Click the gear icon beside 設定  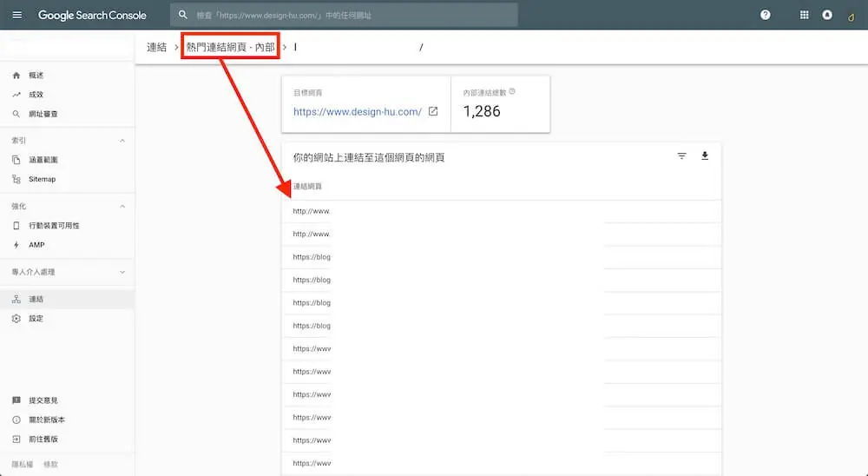pos(16,319)
